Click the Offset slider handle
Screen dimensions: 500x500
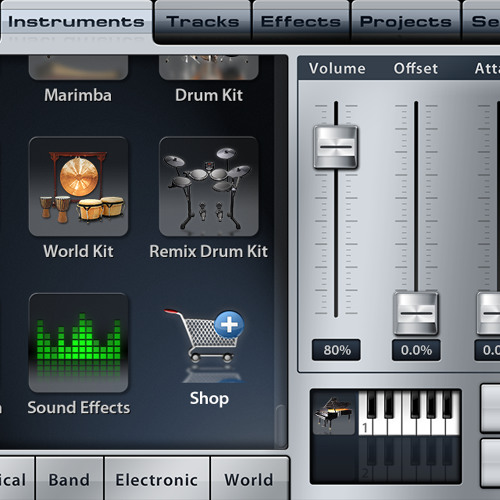pyautogui.click(x=416, y=313)
